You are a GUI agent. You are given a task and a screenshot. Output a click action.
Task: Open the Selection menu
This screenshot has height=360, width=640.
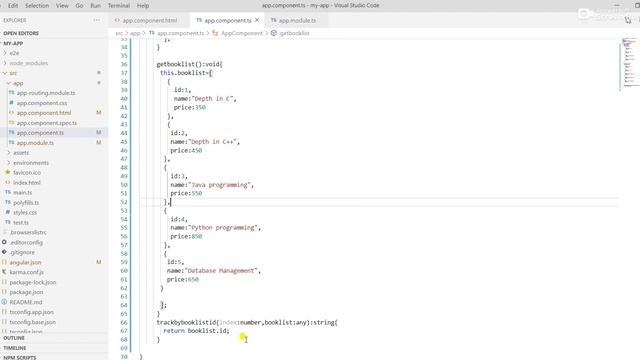click(x=37, y=6)
